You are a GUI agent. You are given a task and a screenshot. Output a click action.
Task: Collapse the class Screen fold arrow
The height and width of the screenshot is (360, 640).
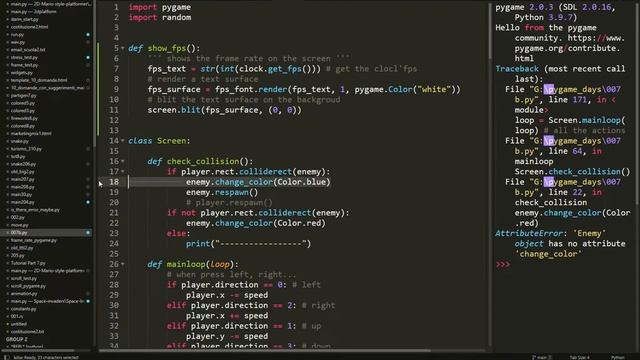coord(122,141)
